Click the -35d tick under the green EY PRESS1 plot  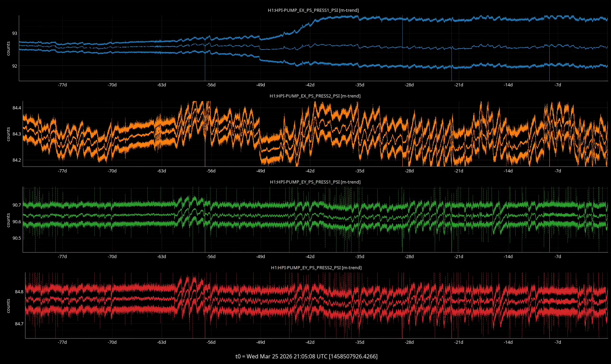pos(360,257)
